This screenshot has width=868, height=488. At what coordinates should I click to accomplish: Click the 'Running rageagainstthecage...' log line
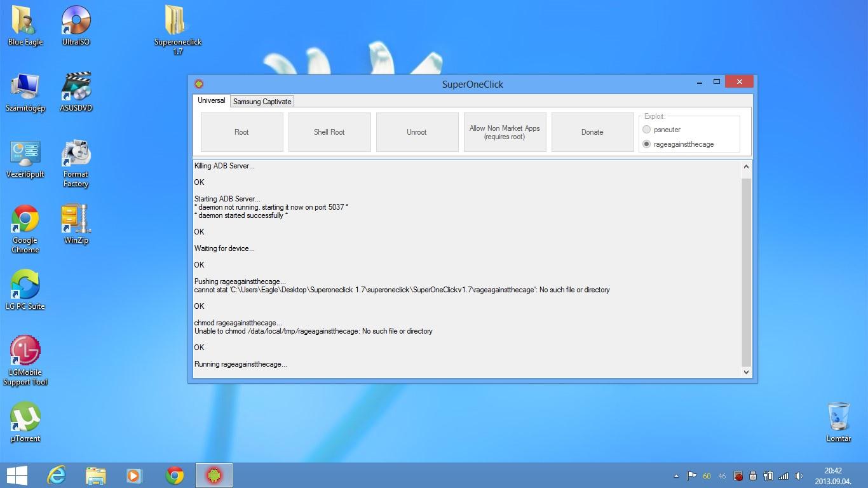pyautogui.click(x=241, y=364)
